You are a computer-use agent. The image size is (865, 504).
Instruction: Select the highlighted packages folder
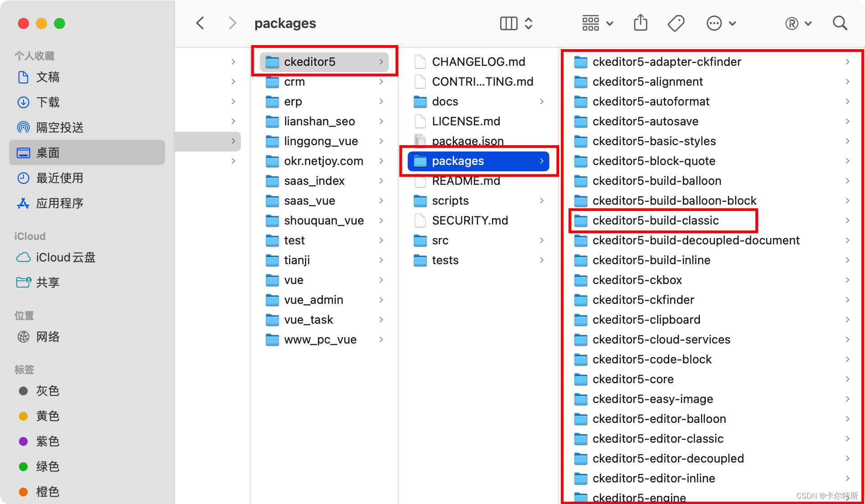(x=479, y=161)
